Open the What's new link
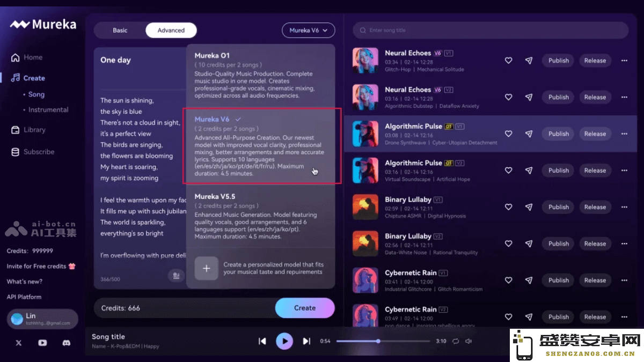 click(x=24, y=282)
